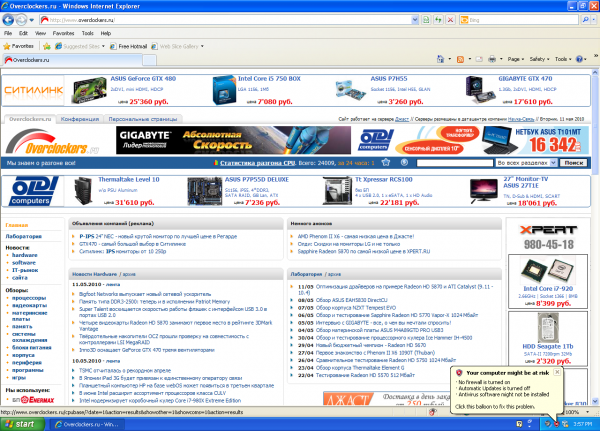Open the Windows start button
The height and width of the screenshot is (431, 600).
(x=22, y=424)
